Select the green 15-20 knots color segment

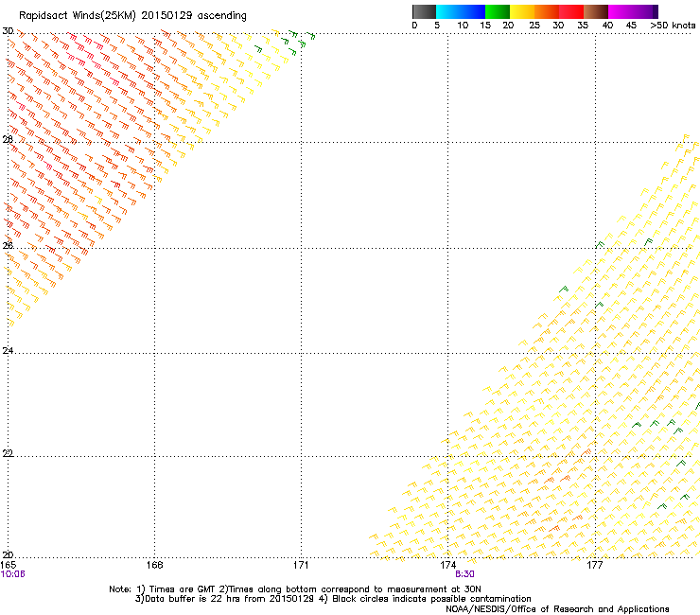[x=498, y=11]
